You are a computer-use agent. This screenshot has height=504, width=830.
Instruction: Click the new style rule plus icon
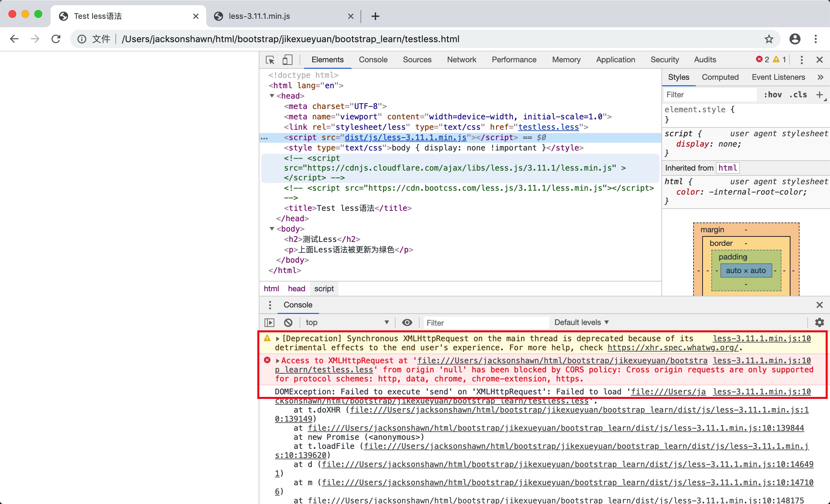(819, 95)
